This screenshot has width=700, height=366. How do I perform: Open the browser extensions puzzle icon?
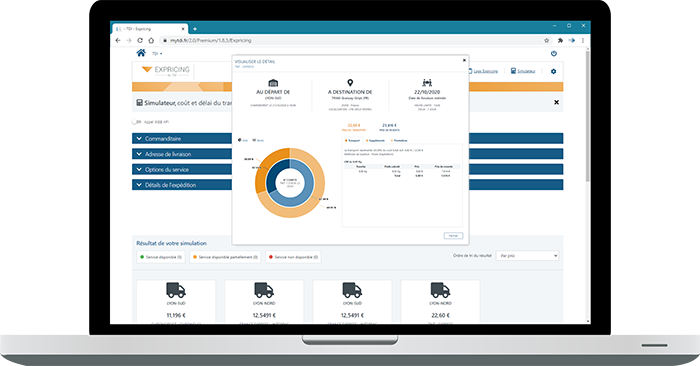(x=560, y=40)
